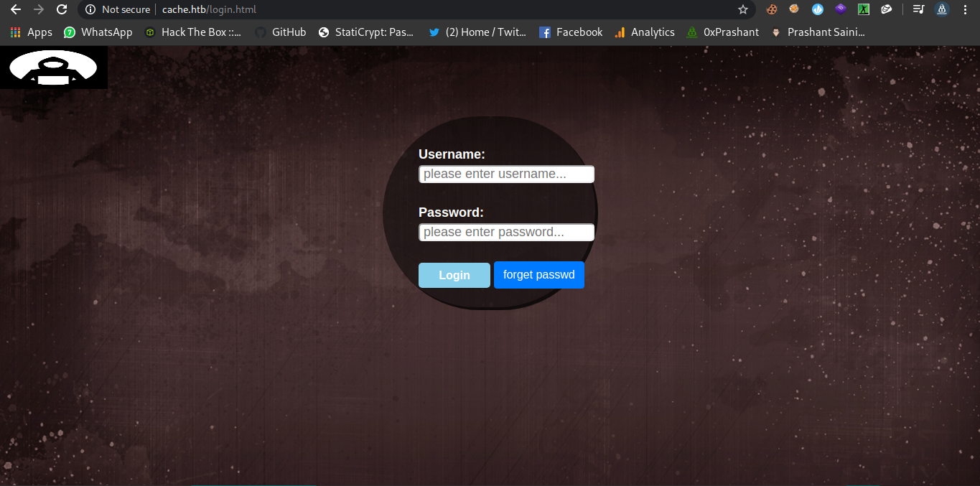Open the WhatsApp bookmark
The height and width of the screenshot is (486, 980).
(x=98, y=32)
